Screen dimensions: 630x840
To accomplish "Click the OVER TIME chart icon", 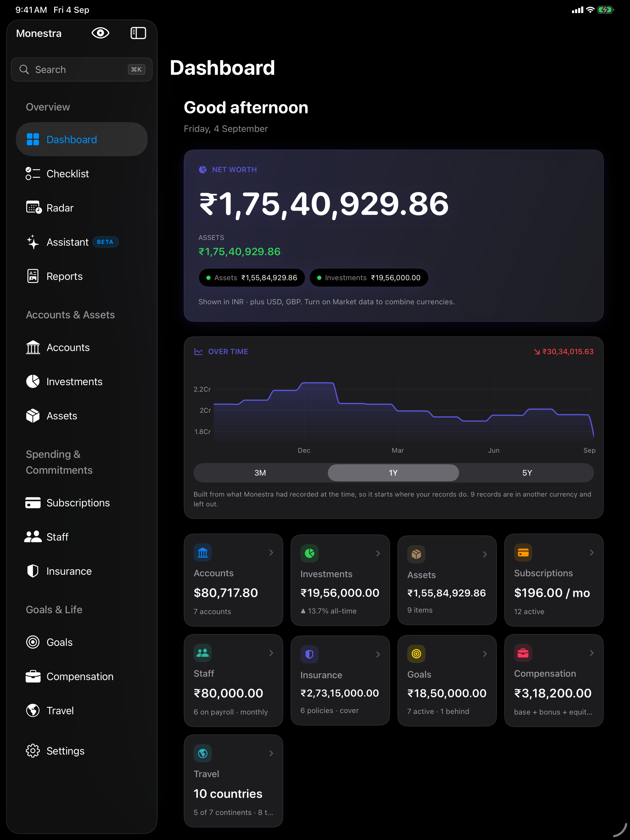I will (198, 352).
